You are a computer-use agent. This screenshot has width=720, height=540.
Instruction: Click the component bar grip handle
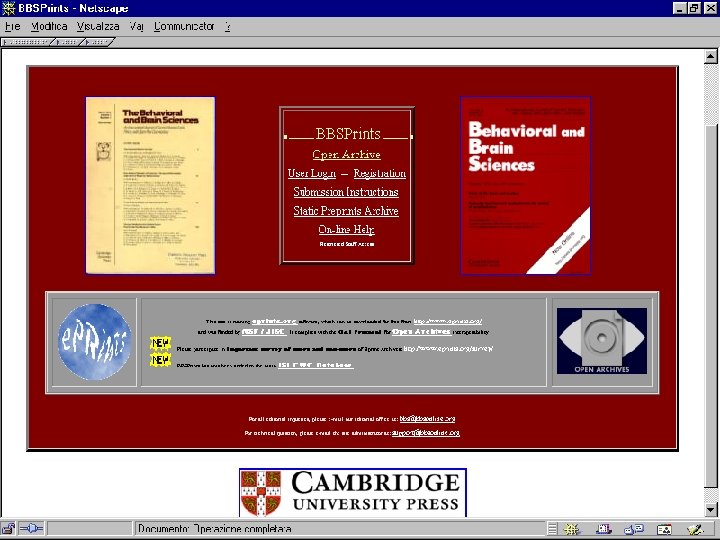point(552,529)
